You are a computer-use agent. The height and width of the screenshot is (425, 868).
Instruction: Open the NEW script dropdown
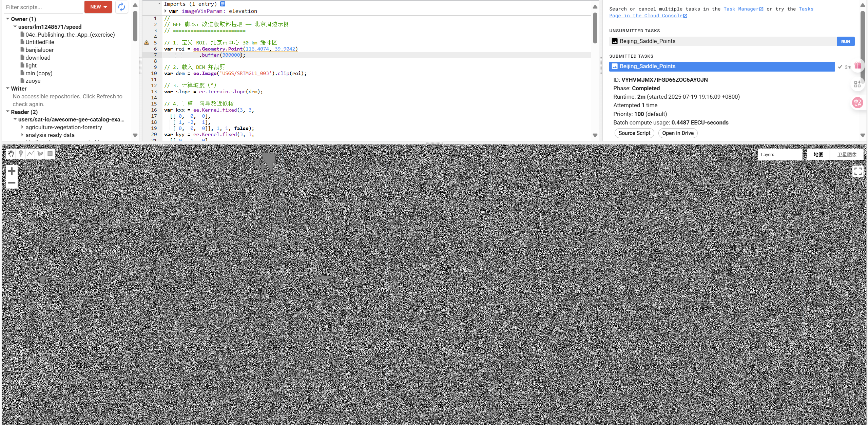[x=98, y=7]
